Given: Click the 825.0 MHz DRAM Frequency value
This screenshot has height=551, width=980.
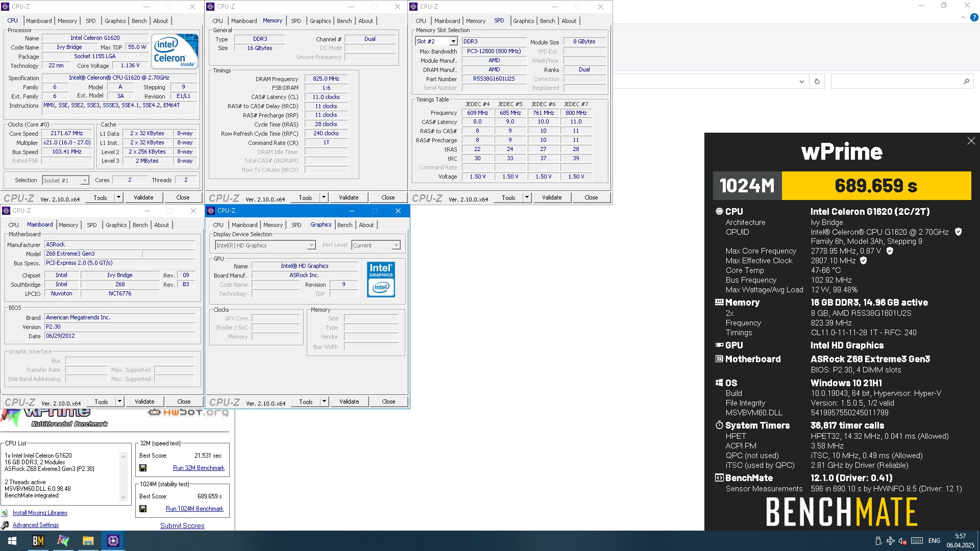Looking at the screenshot, I should tap(326, 79).
